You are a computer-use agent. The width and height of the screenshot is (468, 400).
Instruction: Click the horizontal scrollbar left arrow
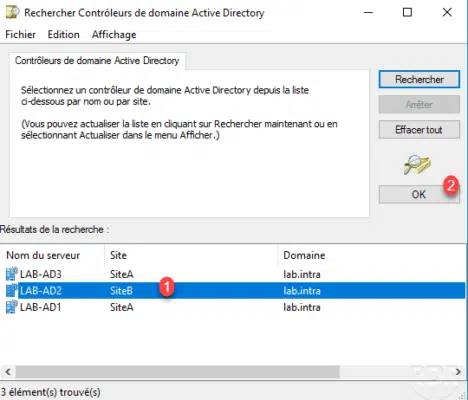[8, 371]
